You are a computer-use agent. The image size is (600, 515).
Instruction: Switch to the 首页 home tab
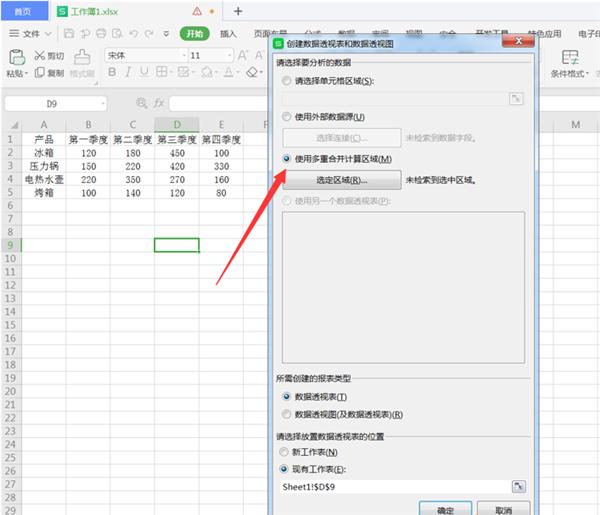click(24, 11)
